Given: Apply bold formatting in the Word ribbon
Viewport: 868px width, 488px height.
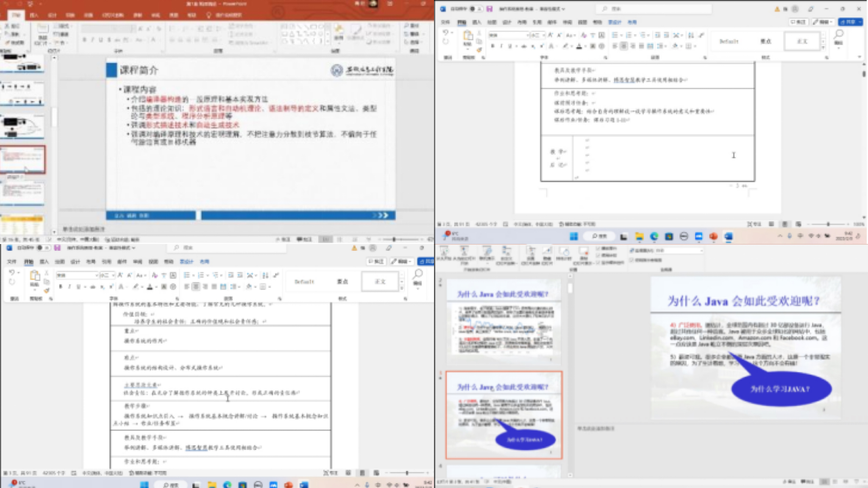Looking at the screenshot, I should point(61,287).
